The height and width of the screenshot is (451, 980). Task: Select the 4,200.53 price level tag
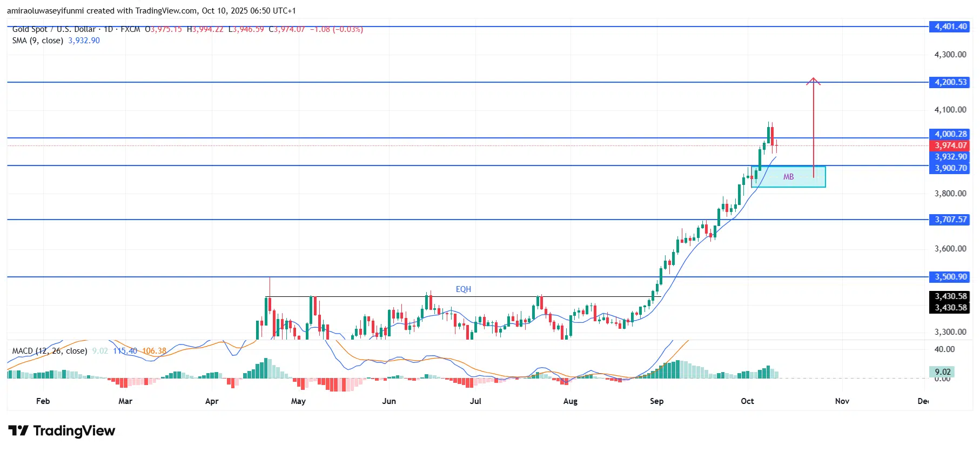950,82
